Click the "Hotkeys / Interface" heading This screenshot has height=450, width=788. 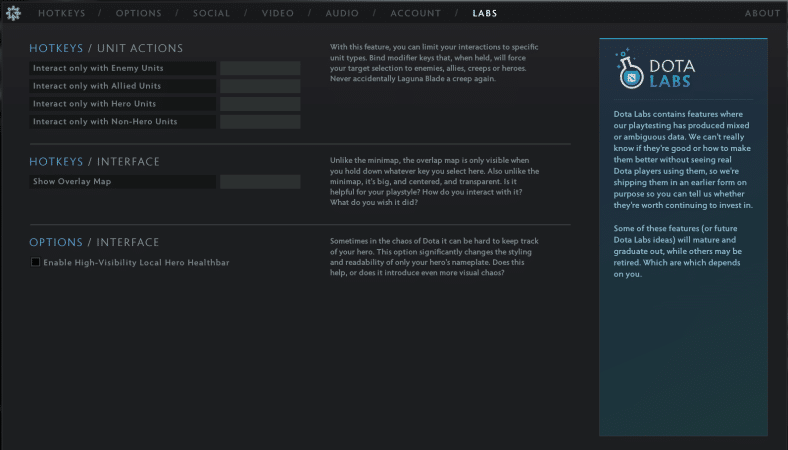tap(94, 161)
